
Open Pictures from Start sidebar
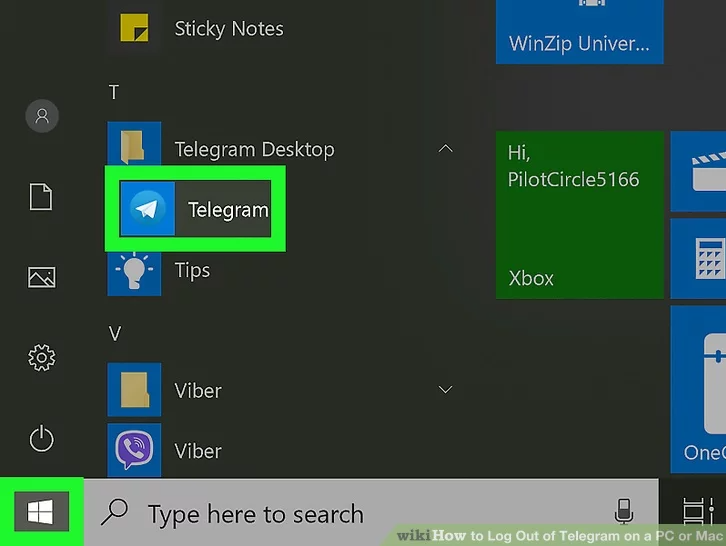pos(42,277)
